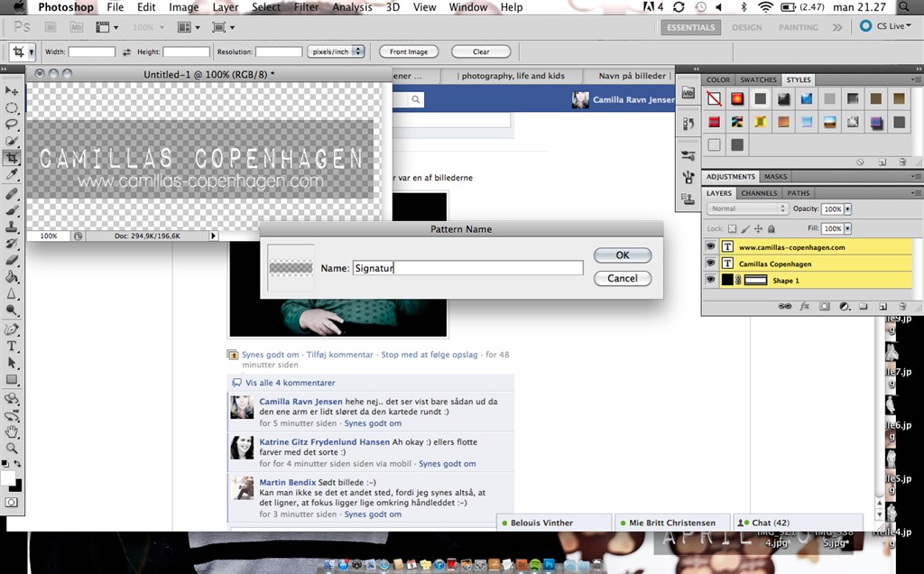Hide the www.camillas-copenhagen.com layer
Image resolution: width=924 pixels, height=574 pixels.
[x=710, y=247]
